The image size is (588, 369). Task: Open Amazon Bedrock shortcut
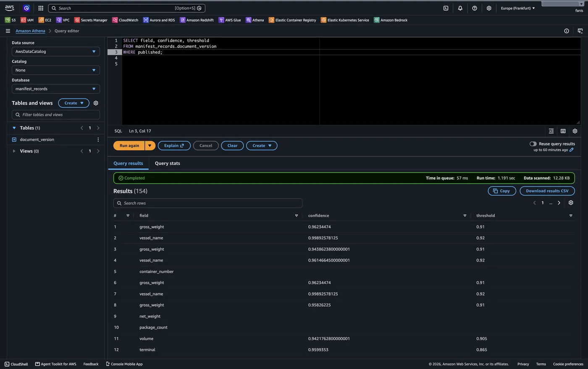[x=391, y=20]
